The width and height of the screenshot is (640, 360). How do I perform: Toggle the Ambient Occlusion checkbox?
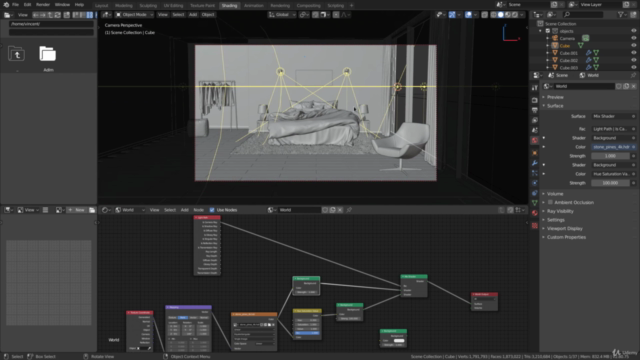(550, 202)
